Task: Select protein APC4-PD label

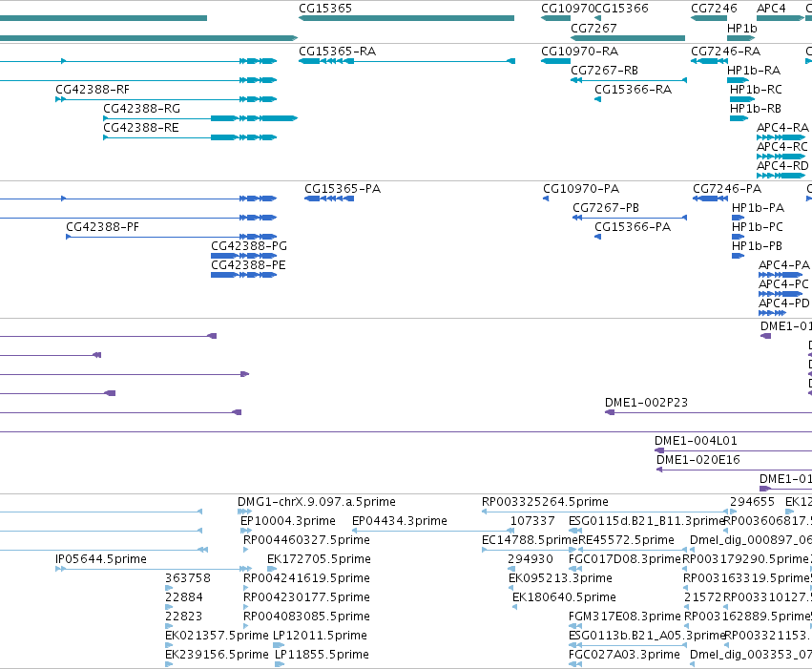Action: [784, 303]
